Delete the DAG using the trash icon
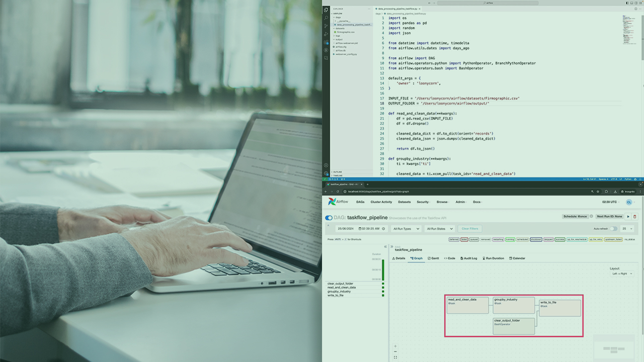The image size is (644, 362). (634, 217)
